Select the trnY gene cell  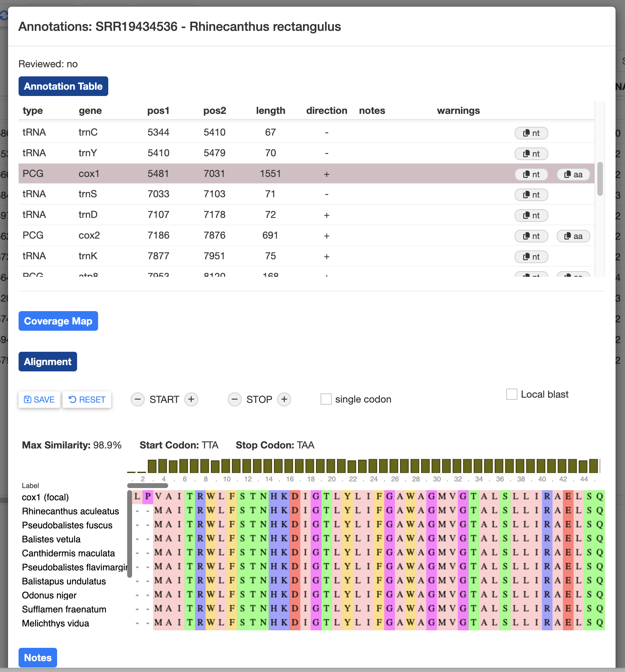88,153
